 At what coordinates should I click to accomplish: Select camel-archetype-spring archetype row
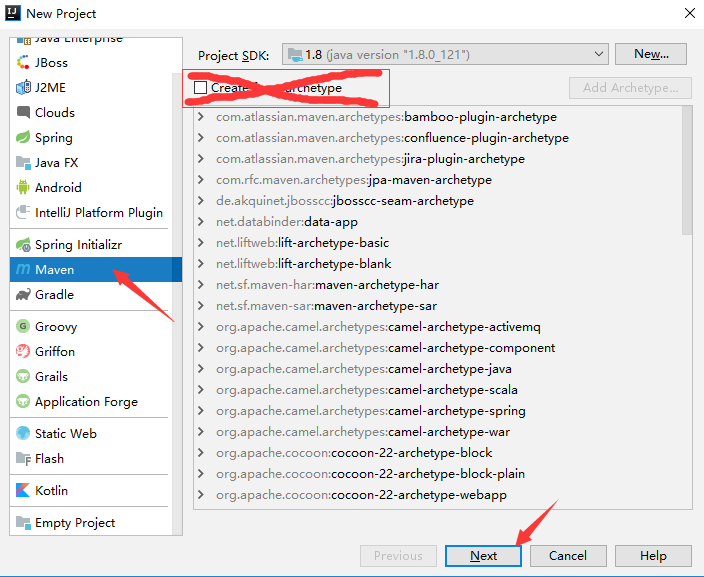point(438,410)
